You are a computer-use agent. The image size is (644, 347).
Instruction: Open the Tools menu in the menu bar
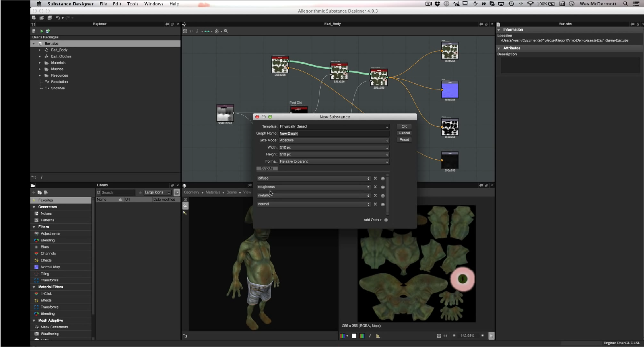point(132,4)
